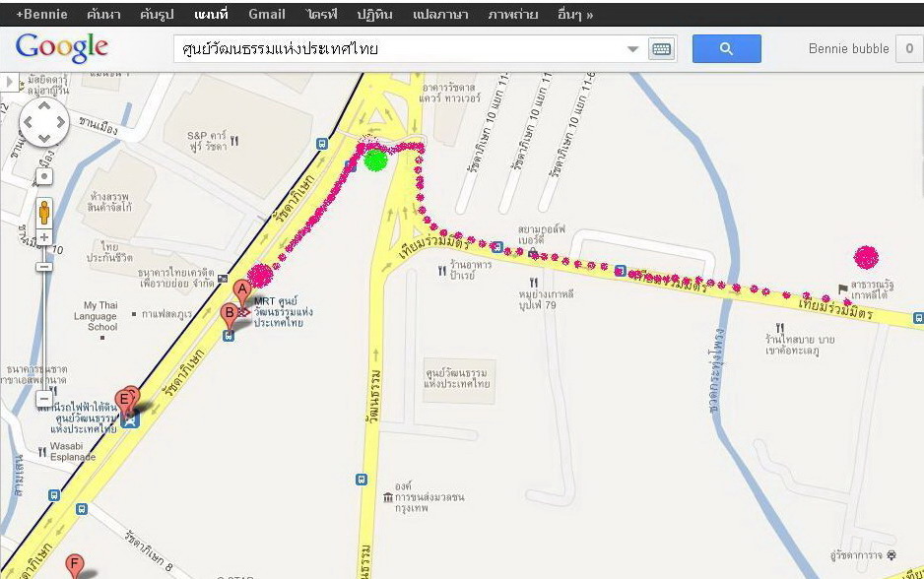This screenshot has height=579, width=924.
Task: Click the map zoom in plus button
Action: coord(43,238)
